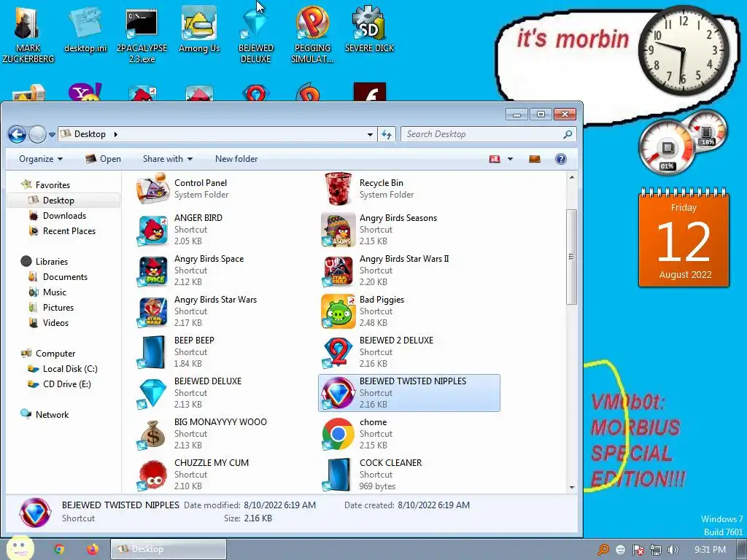Click the arrow after Desktop in address bar

point(115,134)
